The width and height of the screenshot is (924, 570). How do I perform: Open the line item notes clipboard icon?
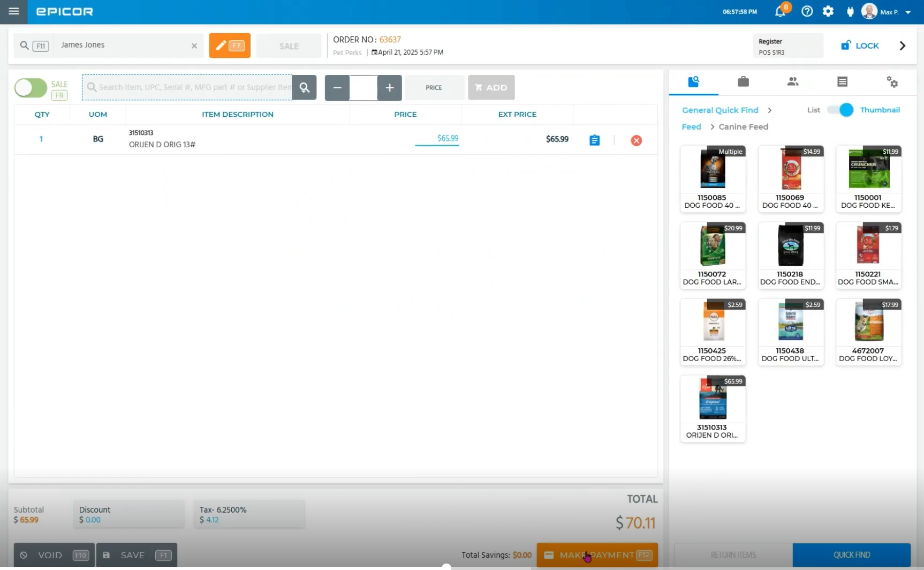tap(594, 140)
